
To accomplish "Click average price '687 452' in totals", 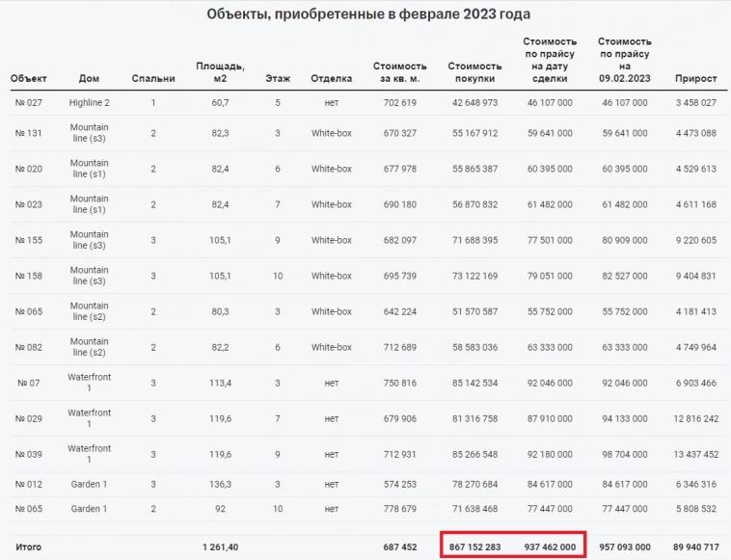I will [400, 547].
